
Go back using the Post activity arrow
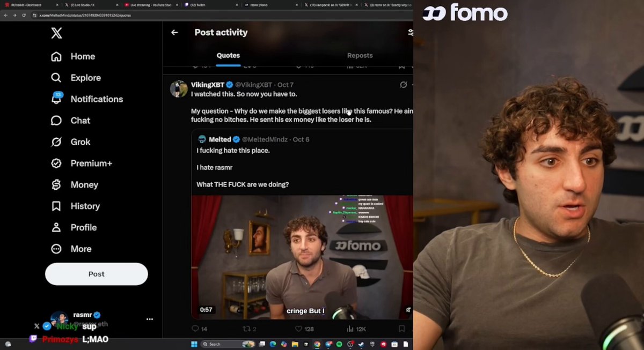point(174,32)
